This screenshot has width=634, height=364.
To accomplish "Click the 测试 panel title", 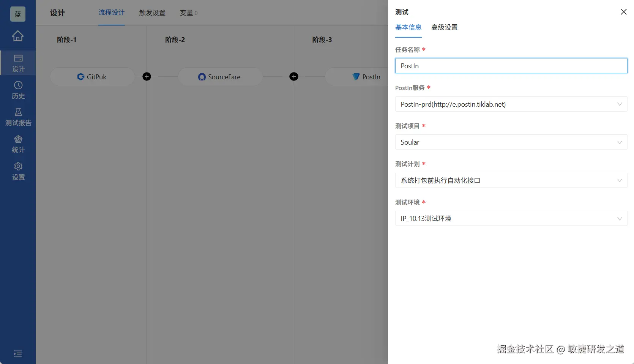I will coord(402,12).
